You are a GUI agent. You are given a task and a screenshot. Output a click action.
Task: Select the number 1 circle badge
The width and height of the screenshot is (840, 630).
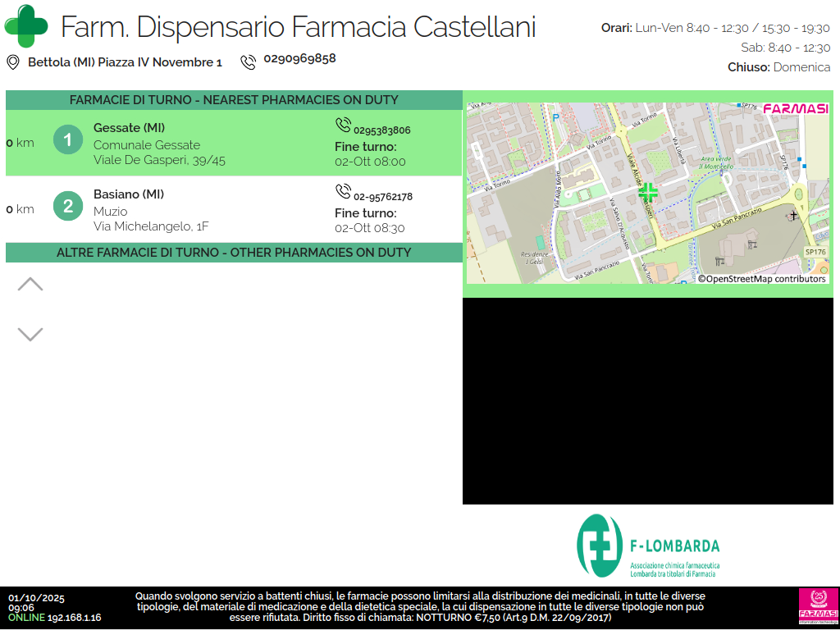click(x=68, y=140)
